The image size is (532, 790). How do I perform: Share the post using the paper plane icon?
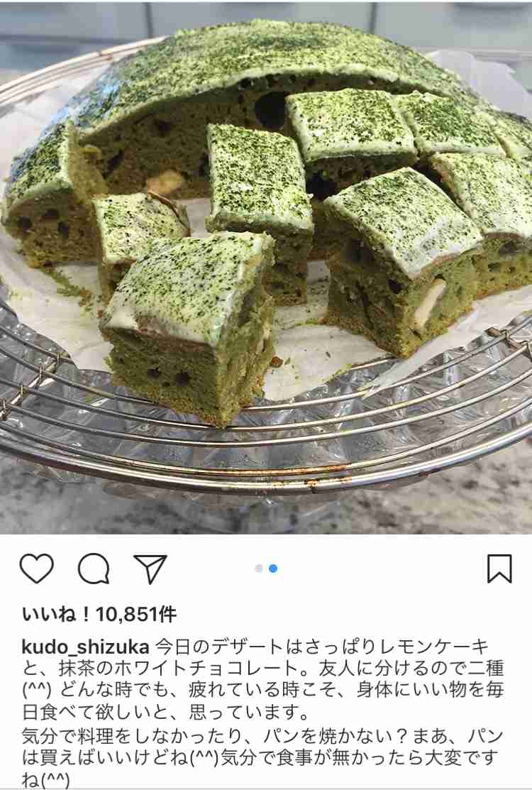pos(150,569)
